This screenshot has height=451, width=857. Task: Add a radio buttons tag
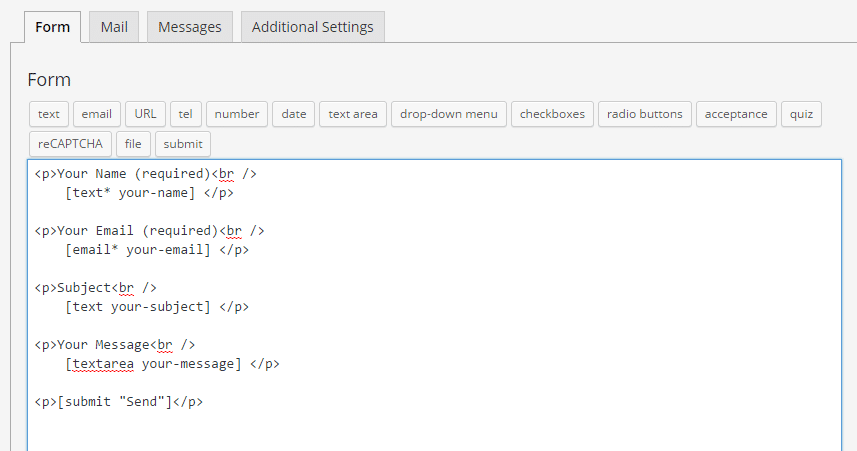[644, 114]
